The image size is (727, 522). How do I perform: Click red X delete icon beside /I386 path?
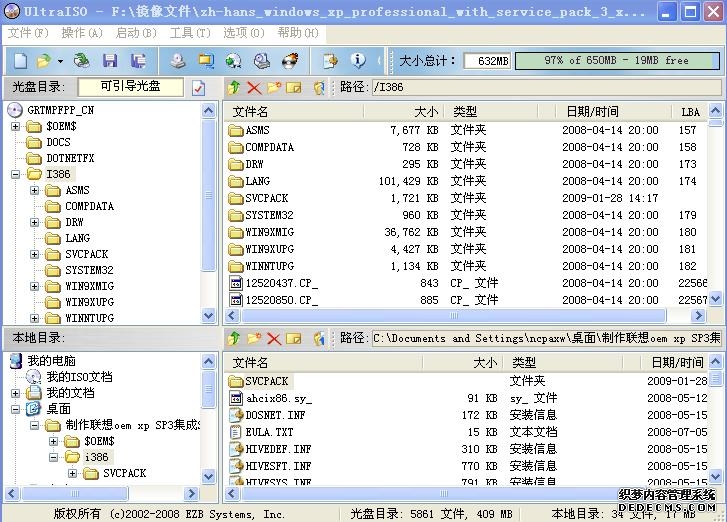point(254,87)
